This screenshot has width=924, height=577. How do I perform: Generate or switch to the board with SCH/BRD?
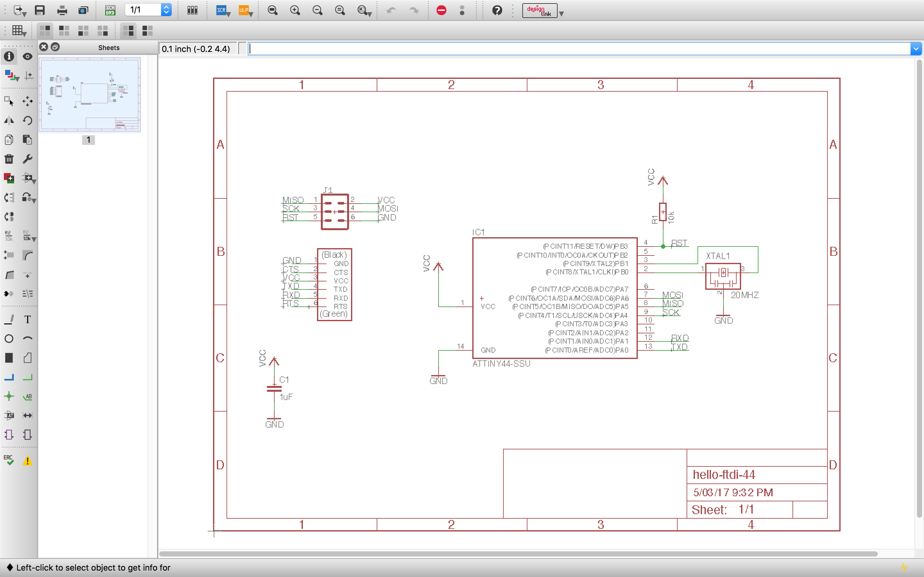(x=110, y=10)
